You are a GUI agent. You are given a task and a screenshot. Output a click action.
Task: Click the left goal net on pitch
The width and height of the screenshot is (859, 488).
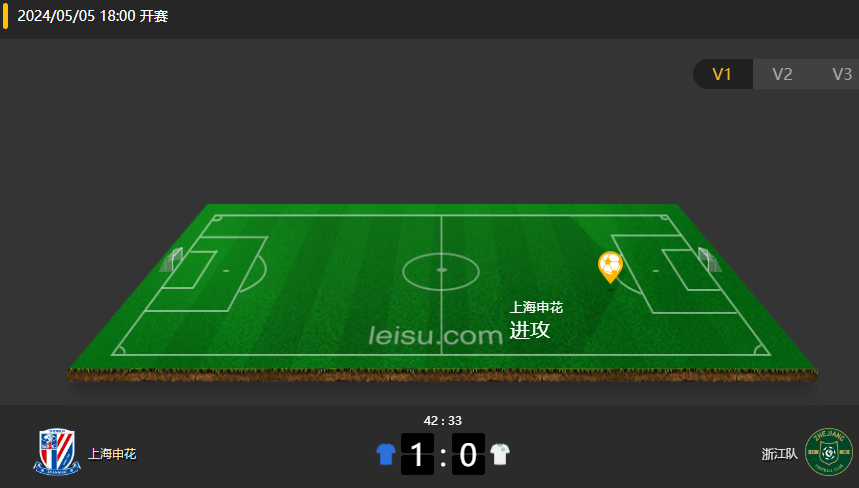[x=171, y=260]
